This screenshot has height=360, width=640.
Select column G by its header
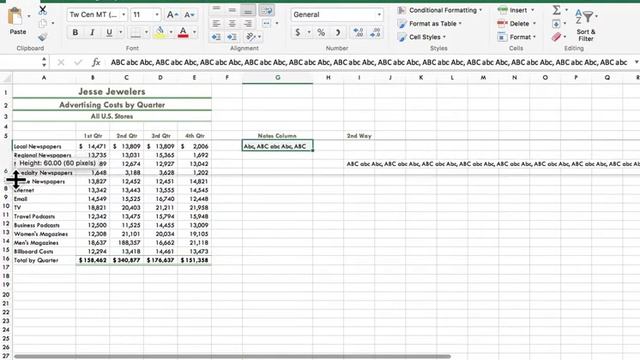[x=278, y=78]
